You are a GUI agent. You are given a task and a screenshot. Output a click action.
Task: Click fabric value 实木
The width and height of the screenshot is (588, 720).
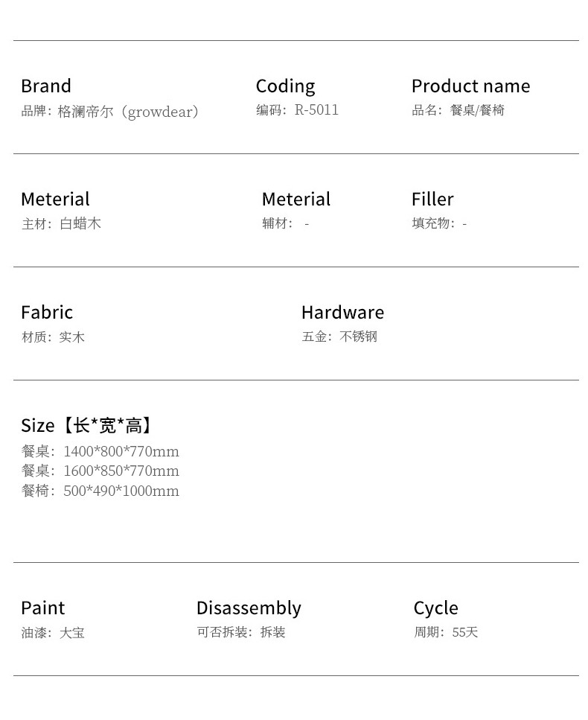click(x=72, y=337)
